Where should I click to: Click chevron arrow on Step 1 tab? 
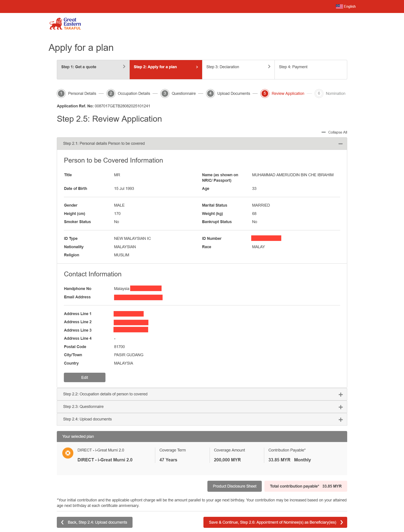coord(124,67)
